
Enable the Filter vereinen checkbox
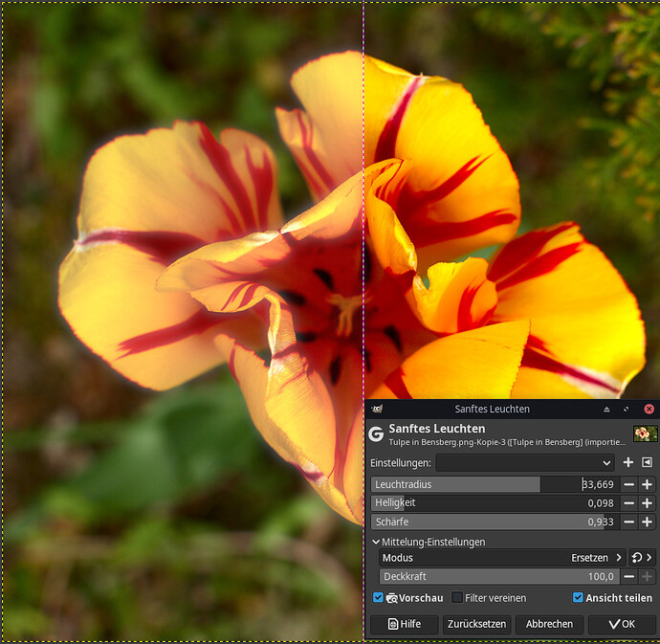[457, 598]
